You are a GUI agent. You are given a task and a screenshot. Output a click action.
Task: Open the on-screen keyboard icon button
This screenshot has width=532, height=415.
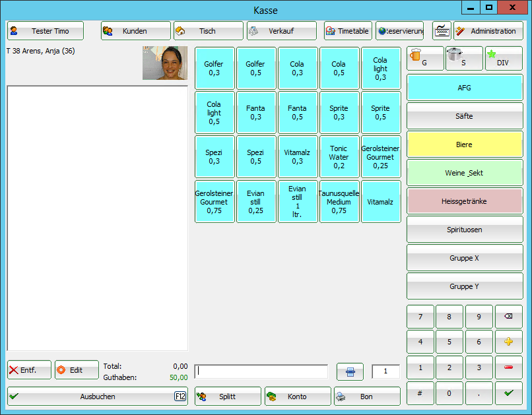coord(442,31)
